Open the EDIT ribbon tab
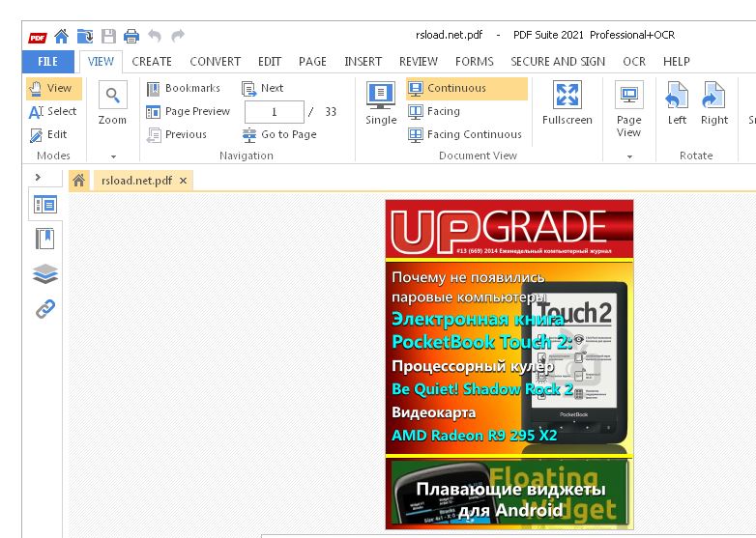This screenshot has height=538, width=756. (x=270, y=62)
